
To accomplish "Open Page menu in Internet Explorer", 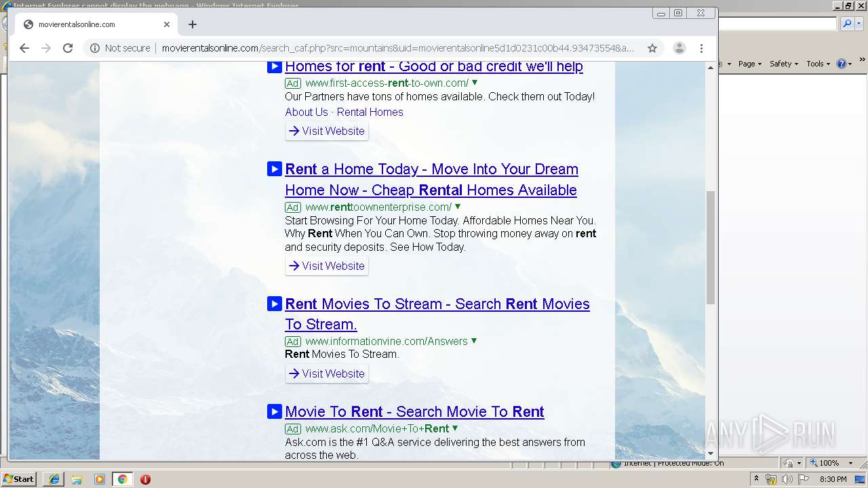I will tap(749, 64).
